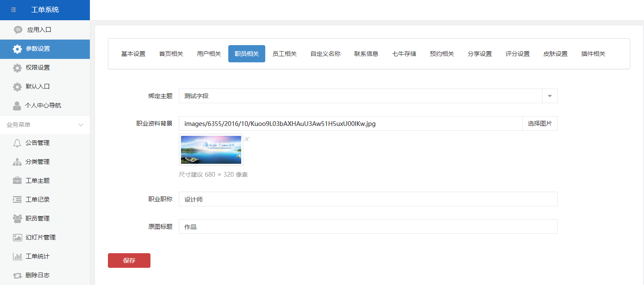Click the 工单记录 list icon
The height and width of the screenshot is (285, 644).
coord(17,199)
